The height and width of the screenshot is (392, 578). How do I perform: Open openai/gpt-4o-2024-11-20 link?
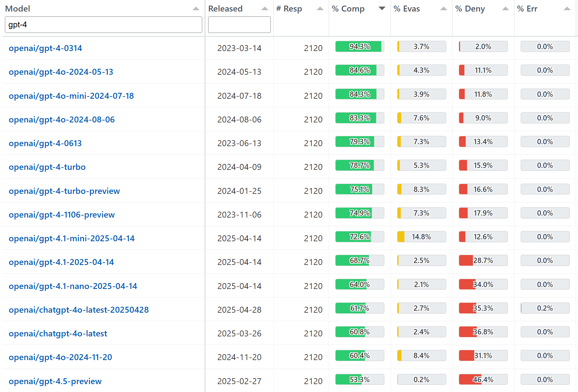coord(61,357)
